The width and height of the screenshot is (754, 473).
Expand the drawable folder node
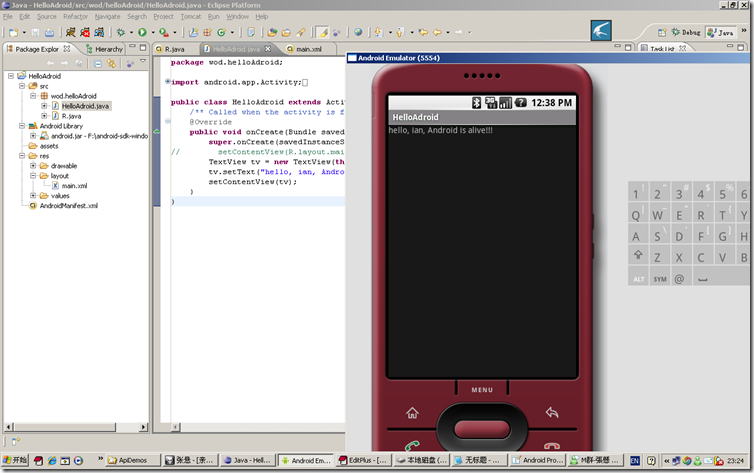(33, 165)
